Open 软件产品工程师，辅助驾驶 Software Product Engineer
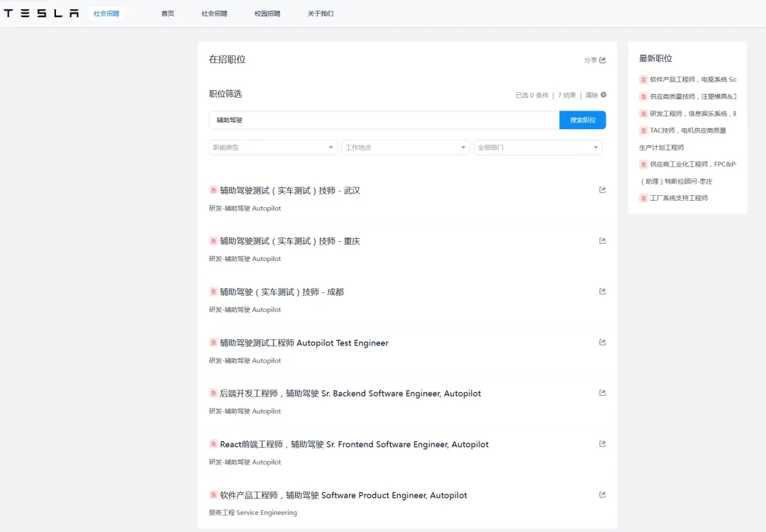The width and height of the screenshot is (766, 532). click(x=343, y=495)
